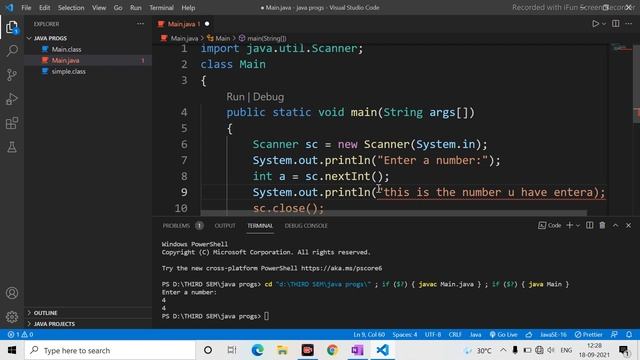This screenshot has height=360, width=640.
Task: Close the terminal panel
Action: click(x=629, y=225)
